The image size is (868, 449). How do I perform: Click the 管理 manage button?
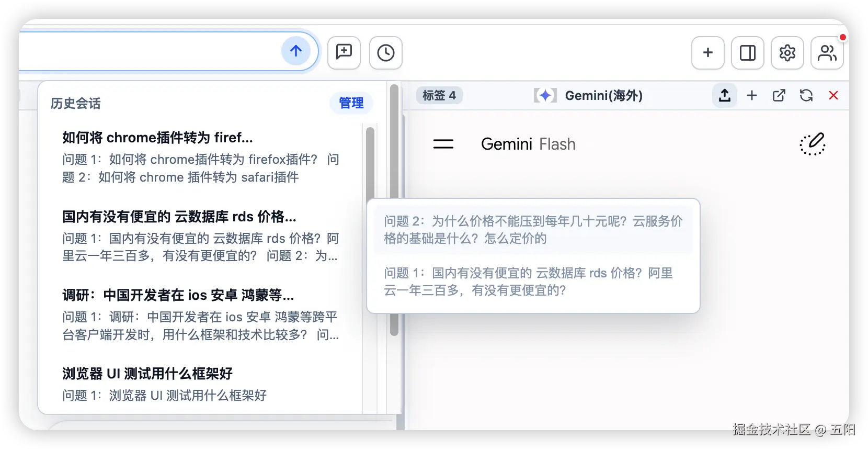[x=351, y=103]
